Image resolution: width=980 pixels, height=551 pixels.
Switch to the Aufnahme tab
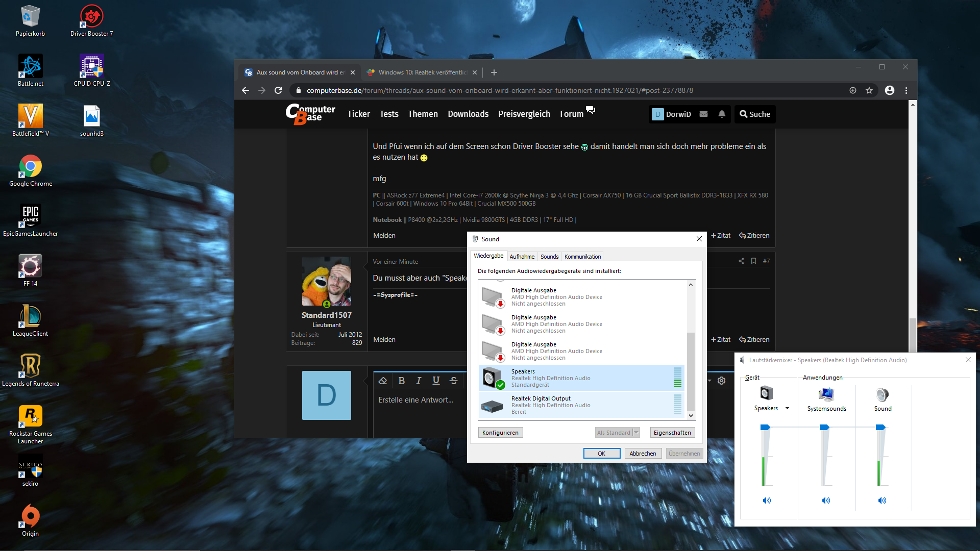point(522,257)
